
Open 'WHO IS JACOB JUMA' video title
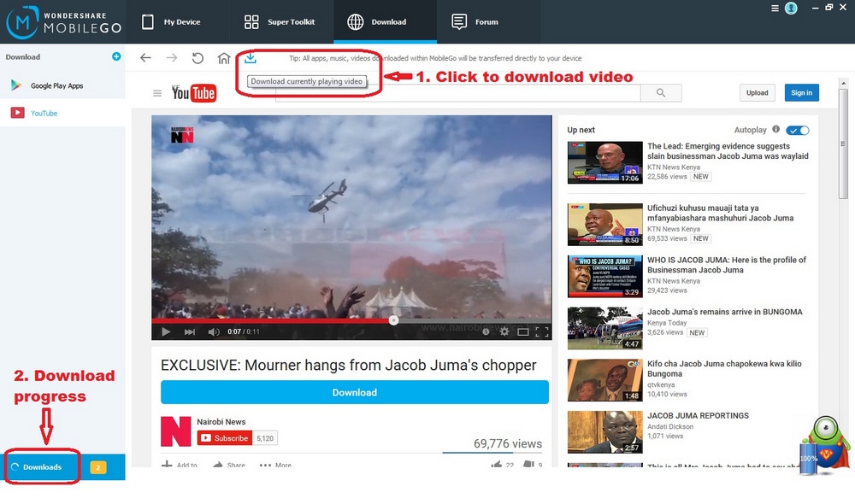click(726, 265)
